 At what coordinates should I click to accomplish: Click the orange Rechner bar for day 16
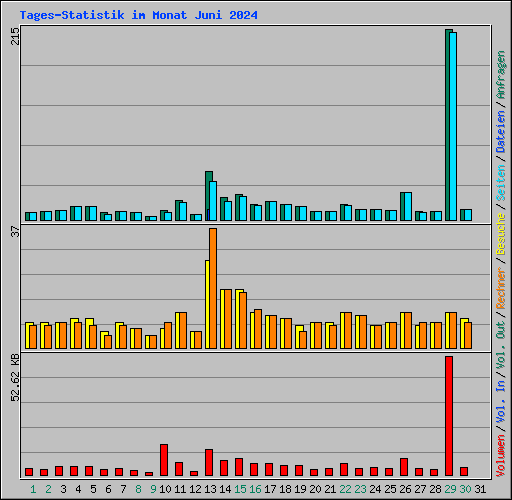click(258, 329)
